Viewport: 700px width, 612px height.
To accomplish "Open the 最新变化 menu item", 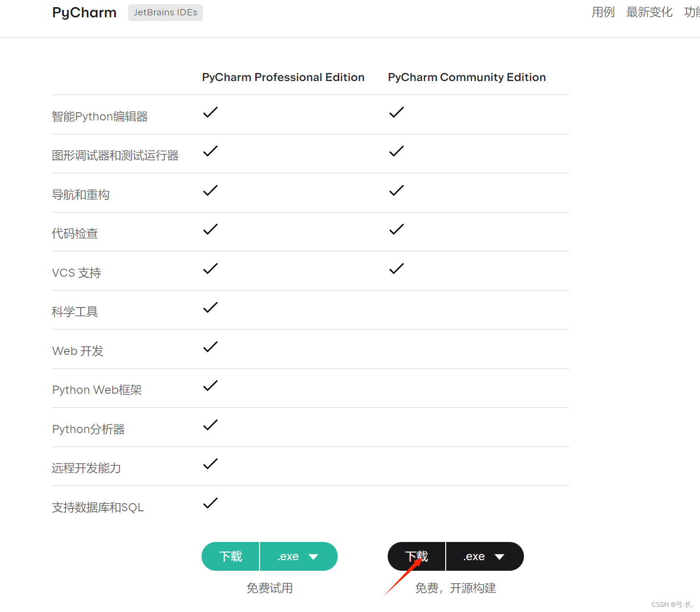I will pos(649,12).
